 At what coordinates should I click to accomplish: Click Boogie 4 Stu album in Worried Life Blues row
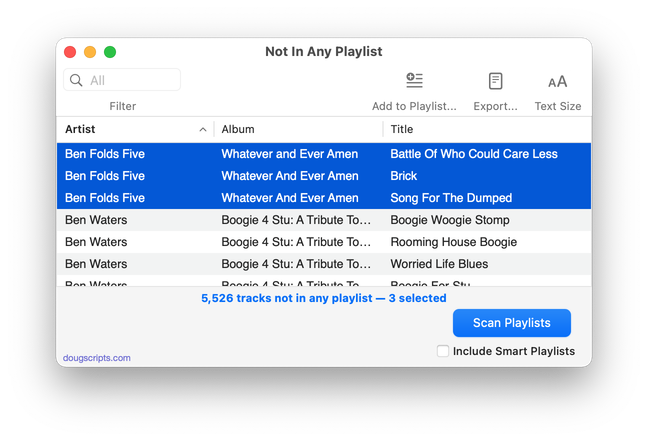point(296,264)
